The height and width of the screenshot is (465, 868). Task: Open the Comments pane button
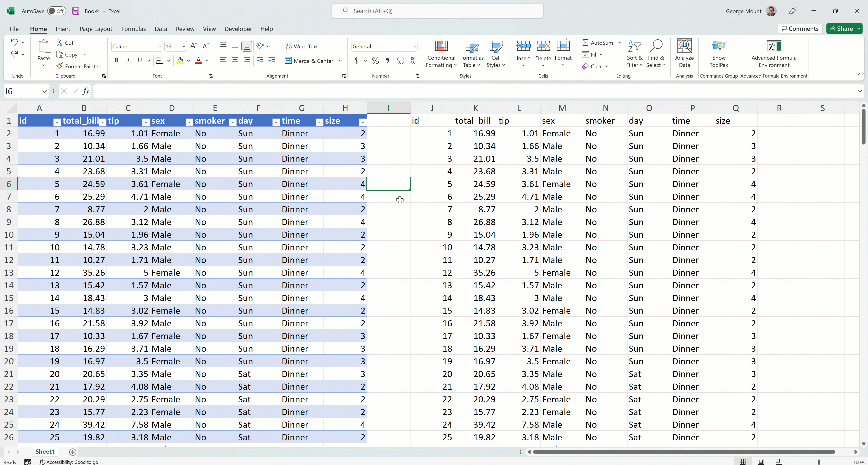coord(800,29)
